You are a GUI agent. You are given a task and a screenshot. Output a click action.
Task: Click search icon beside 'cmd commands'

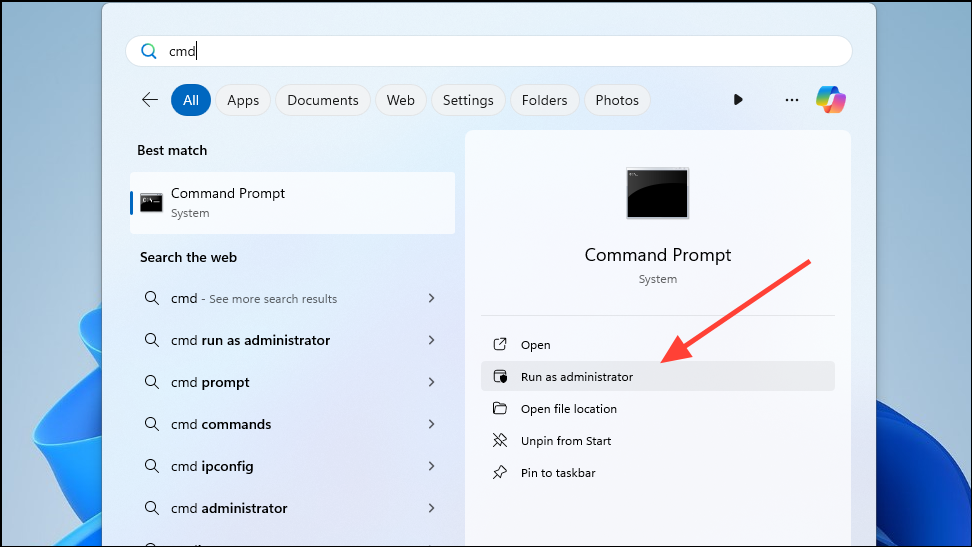pos(152,424)
